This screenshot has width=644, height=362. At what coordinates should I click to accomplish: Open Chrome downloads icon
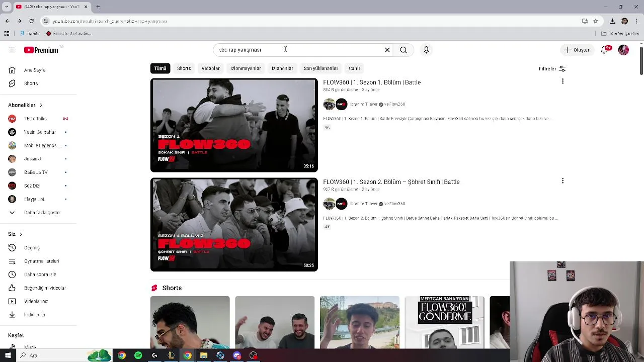[x=612, y=21]
